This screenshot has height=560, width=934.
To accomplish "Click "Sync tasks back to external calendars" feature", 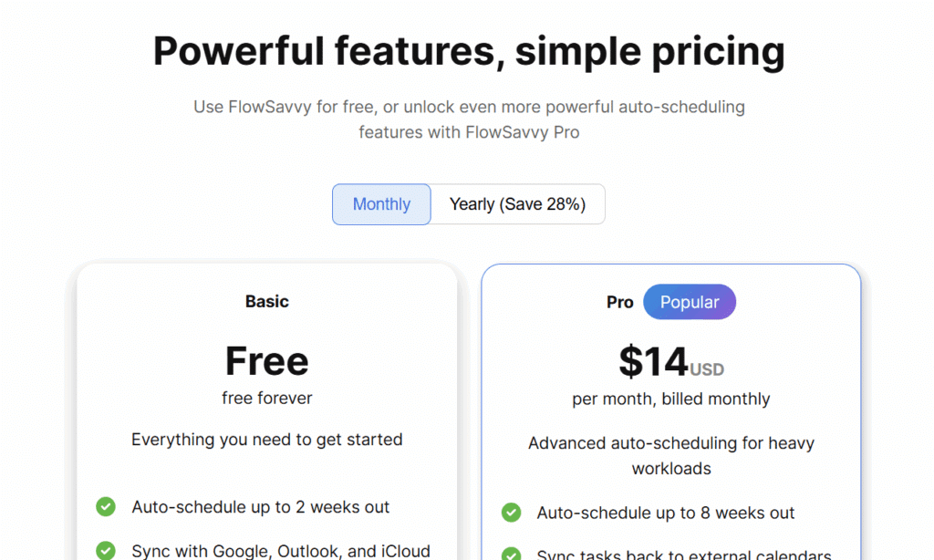I will tap(684, 555).
